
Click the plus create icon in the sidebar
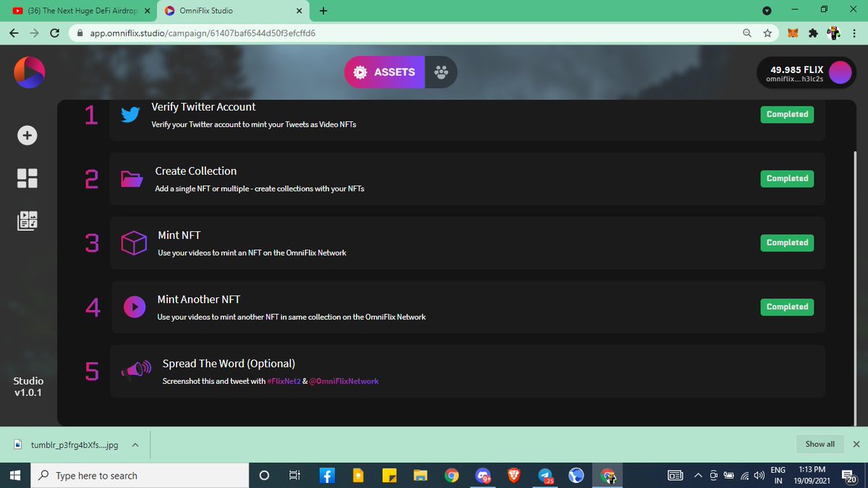pyautogui.click(x=27, y=135)
